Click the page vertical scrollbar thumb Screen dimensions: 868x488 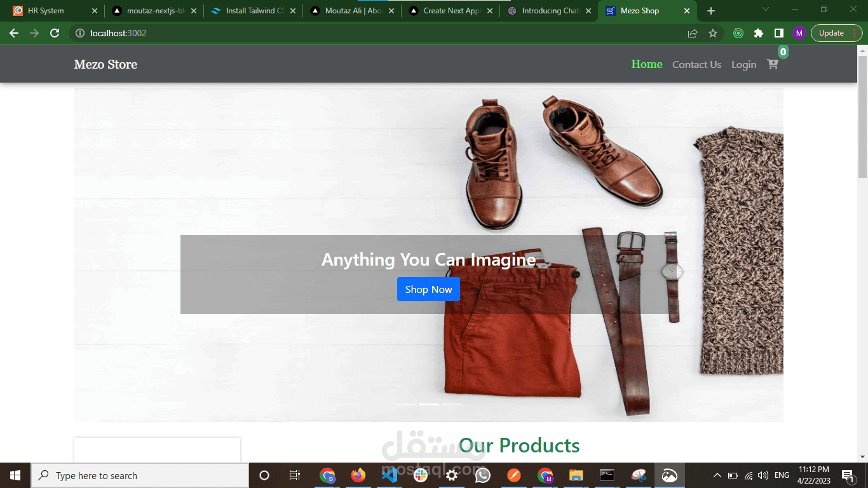[x=862, y=116]
